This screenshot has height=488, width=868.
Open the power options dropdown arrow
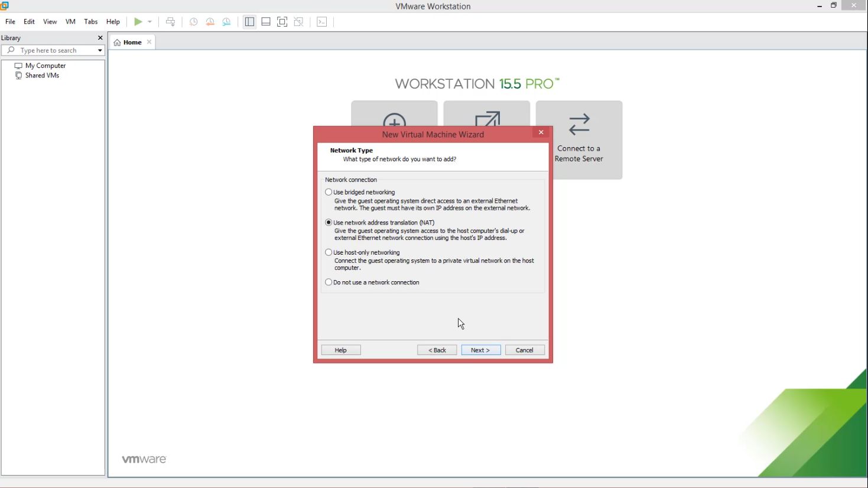[150, 22]
